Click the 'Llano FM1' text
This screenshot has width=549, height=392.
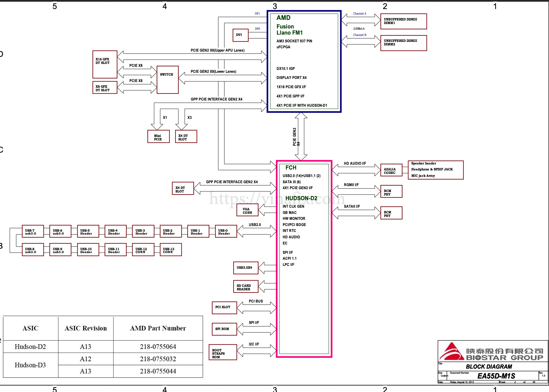(x=290, y=33)
